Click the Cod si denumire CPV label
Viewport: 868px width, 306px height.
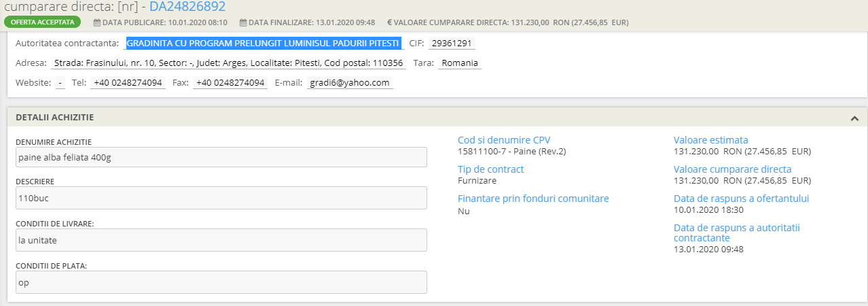[504, 140]
